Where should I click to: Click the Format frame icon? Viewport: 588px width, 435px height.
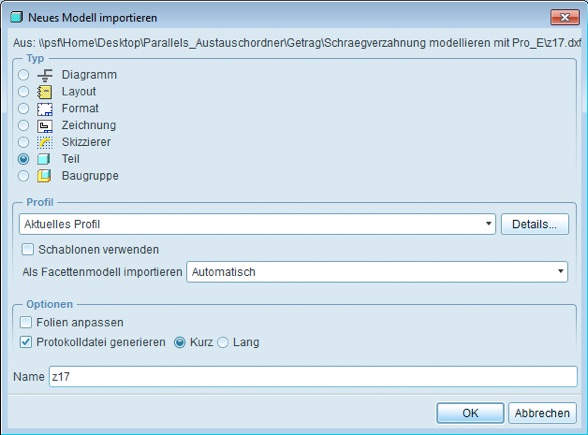[45, 109]
